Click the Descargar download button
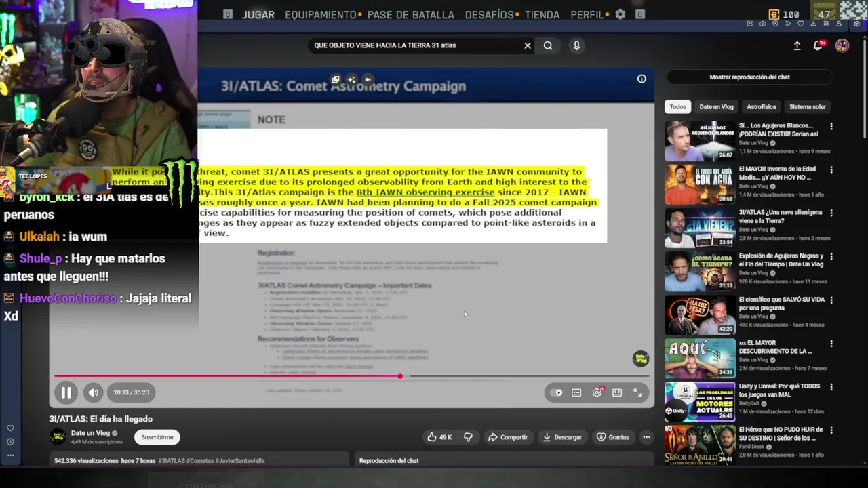Screen dimensions: 868x488 [562, 437]
